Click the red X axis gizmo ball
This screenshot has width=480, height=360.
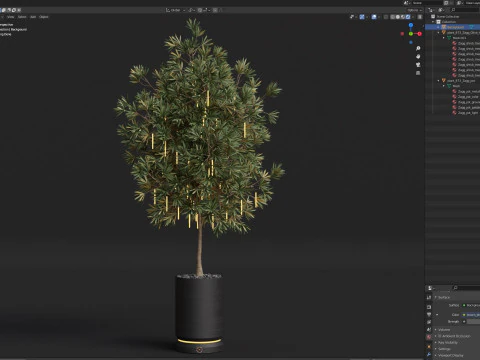[419, 34]
